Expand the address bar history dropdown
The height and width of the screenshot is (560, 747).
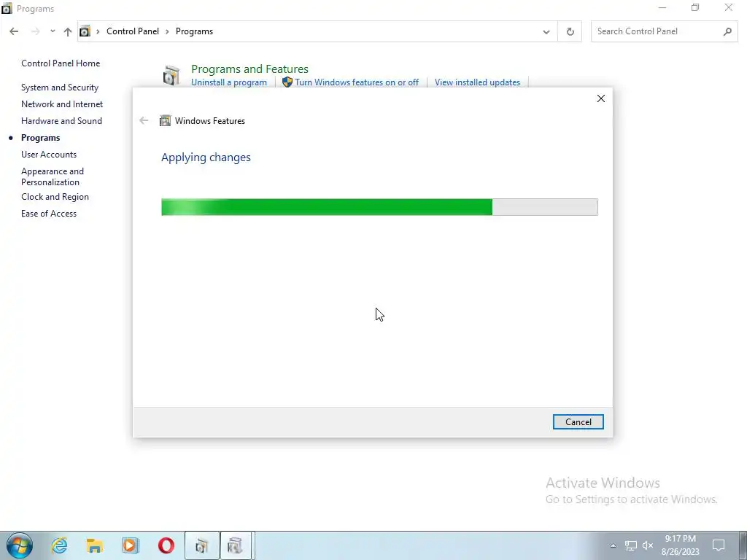point(546,32)
